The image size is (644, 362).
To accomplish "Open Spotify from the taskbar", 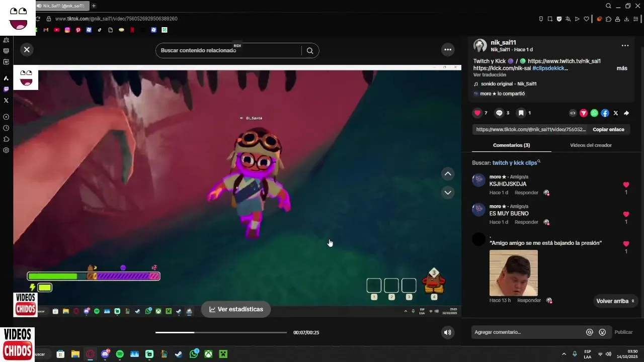I will (120, 354).
